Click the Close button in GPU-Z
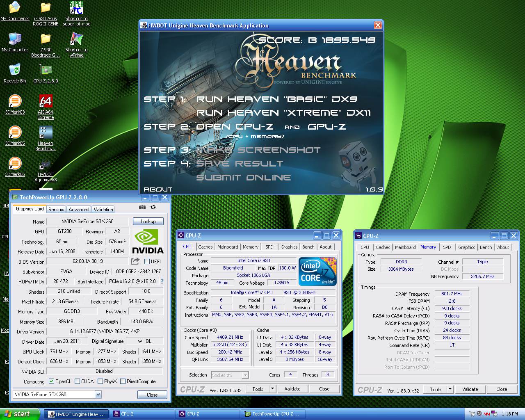 click(x=152, y=395)
